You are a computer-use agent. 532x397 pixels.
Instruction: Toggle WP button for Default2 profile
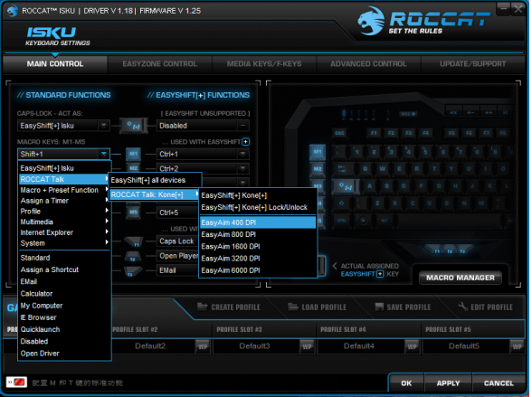[203, 346]
